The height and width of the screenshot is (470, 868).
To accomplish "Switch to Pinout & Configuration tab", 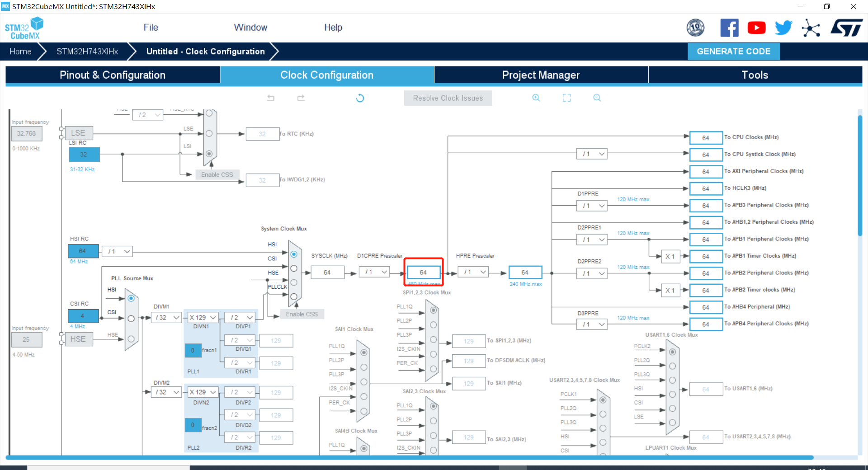I will coord(113,75).
